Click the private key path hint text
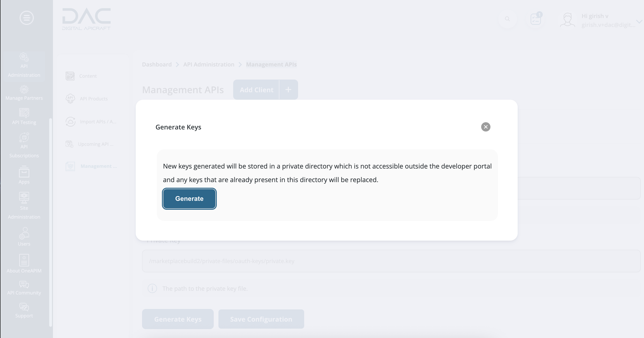 [x=205, y=289]
